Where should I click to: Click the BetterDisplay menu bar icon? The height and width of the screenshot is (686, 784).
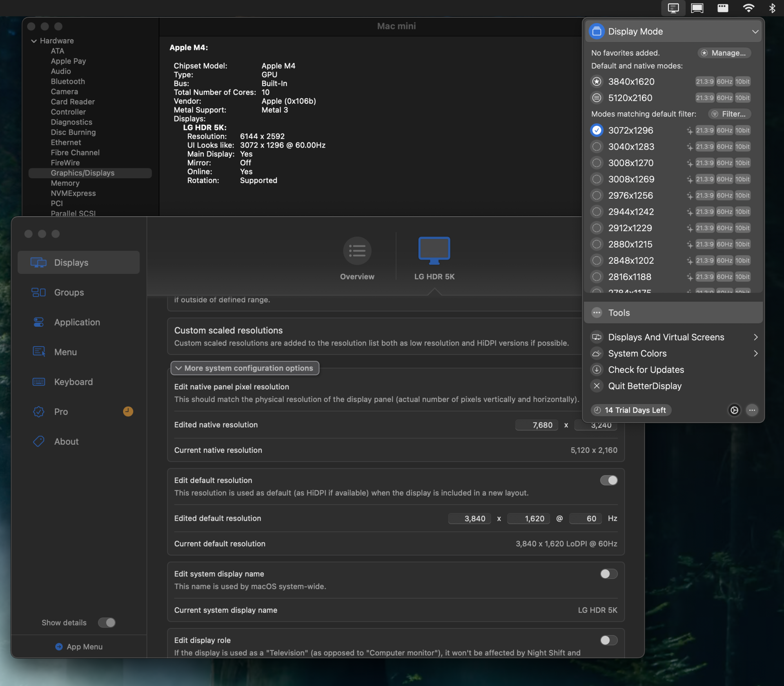(x=673, y=8)
